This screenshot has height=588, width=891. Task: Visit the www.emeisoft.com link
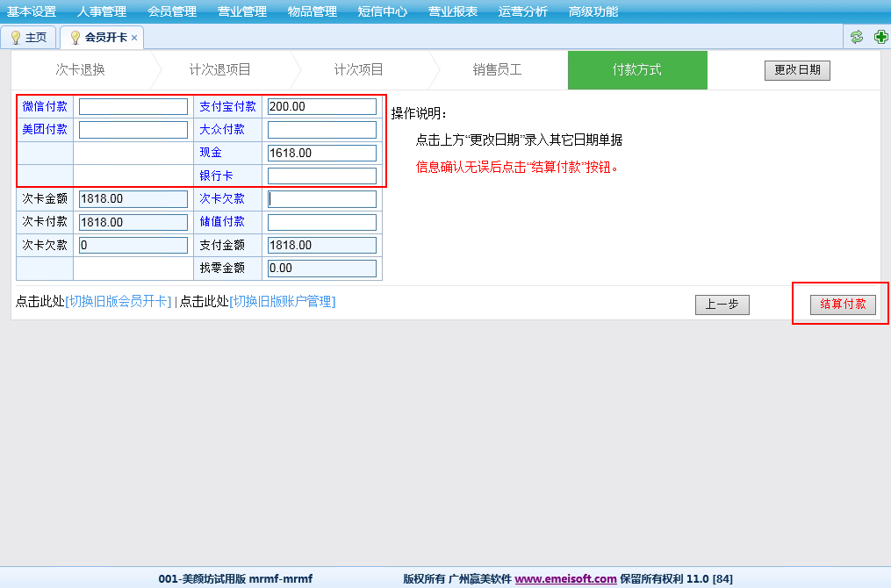(x=565, y=579)
